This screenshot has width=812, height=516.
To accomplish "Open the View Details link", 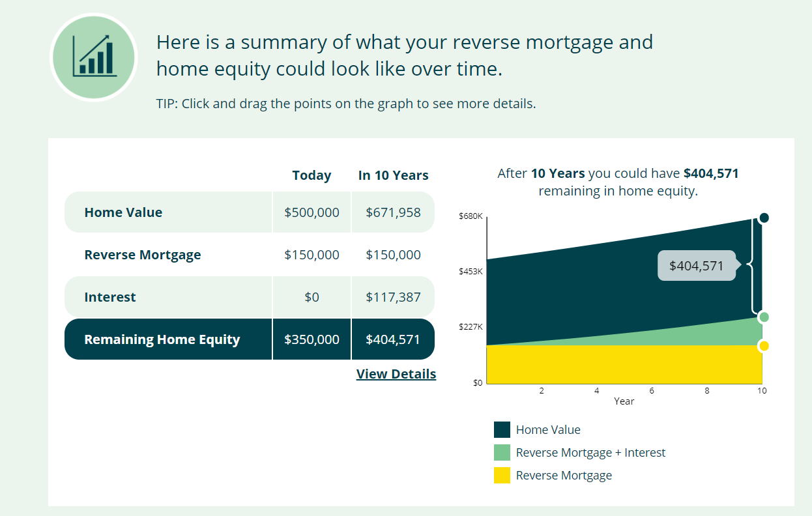I will point(396,374).
